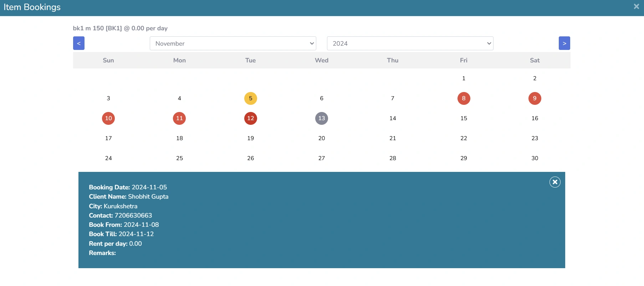Choose date 28 in calendar
The height and width of the screenshot is (286, 644).
(393, 158)
